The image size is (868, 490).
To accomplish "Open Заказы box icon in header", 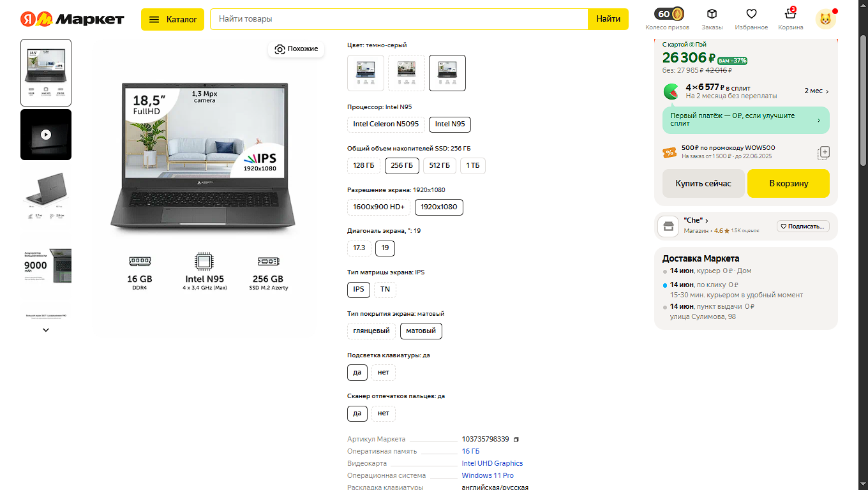I will 712,15.
